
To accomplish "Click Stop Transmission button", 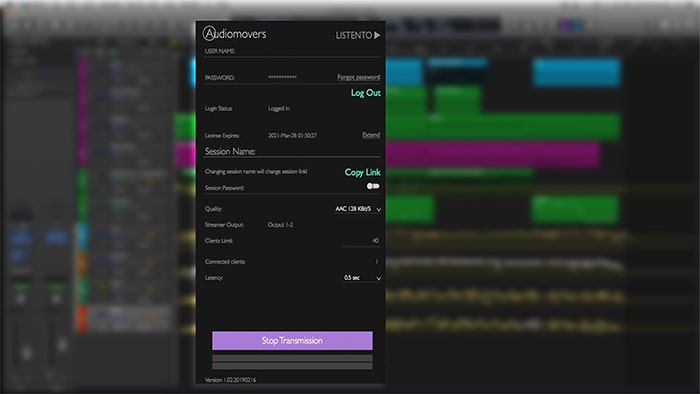I will [292, 340].
